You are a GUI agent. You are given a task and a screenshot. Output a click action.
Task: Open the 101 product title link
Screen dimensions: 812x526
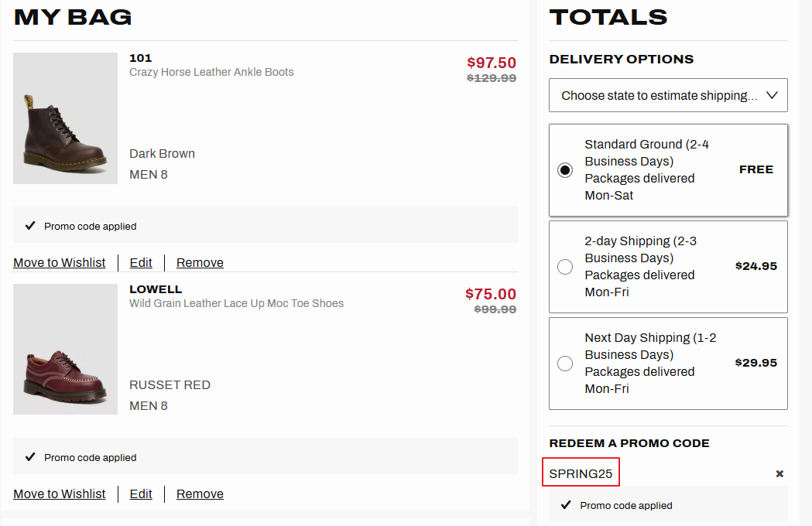(141, 58)
